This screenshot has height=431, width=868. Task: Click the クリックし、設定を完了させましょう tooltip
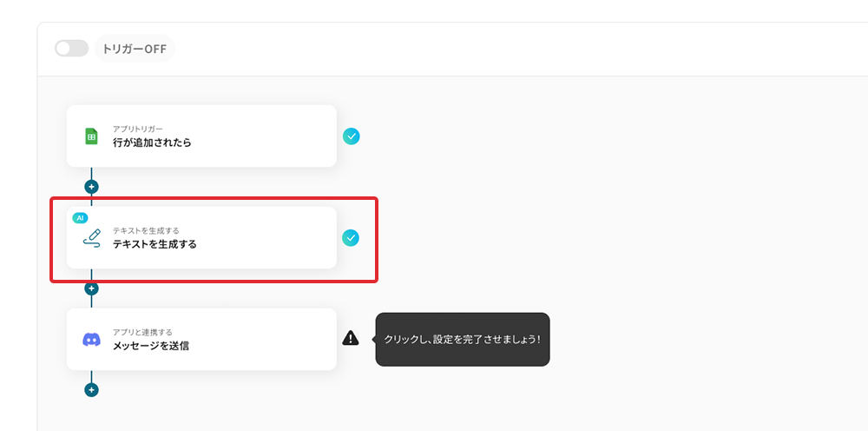pyautogui.click(x=462, y=339)
